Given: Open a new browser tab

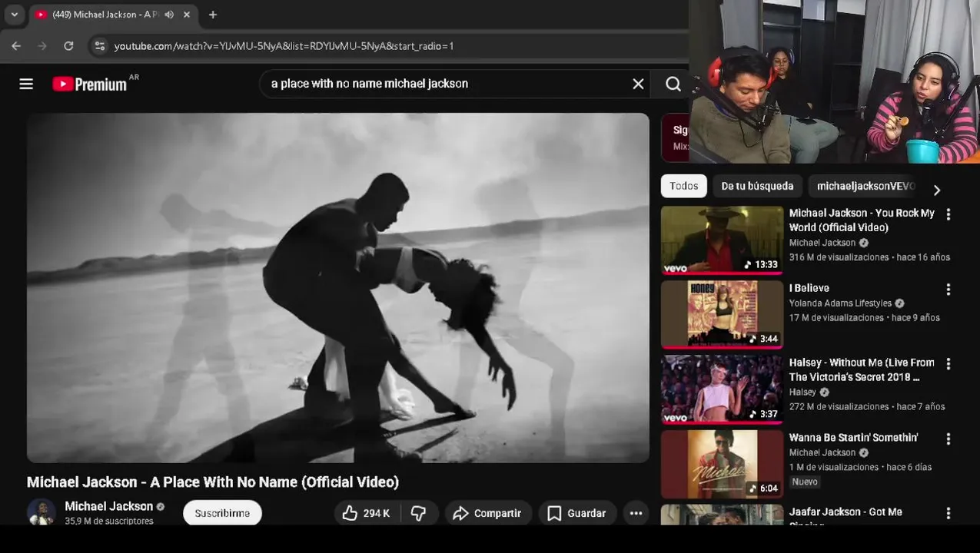Looking at the screenshot, I should point(213,15).
